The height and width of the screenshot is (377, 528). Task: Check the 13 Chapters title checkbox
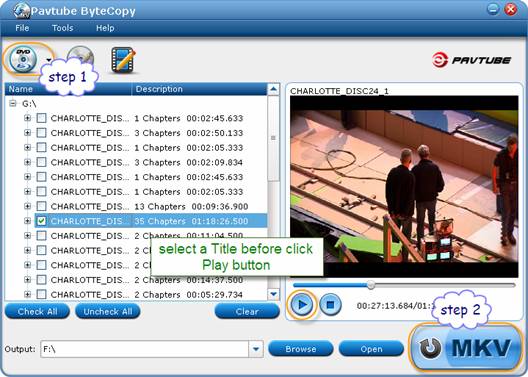coord(41,206)
